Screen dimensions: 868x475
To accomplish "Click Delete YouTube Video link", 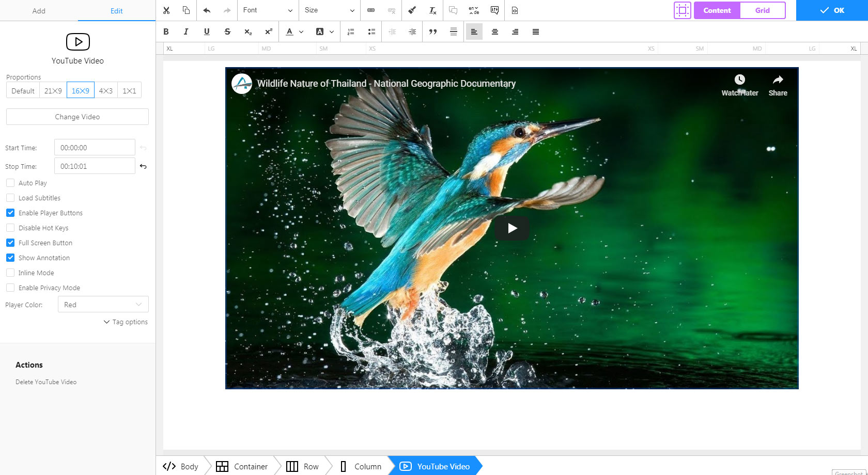I will [46, 382].
